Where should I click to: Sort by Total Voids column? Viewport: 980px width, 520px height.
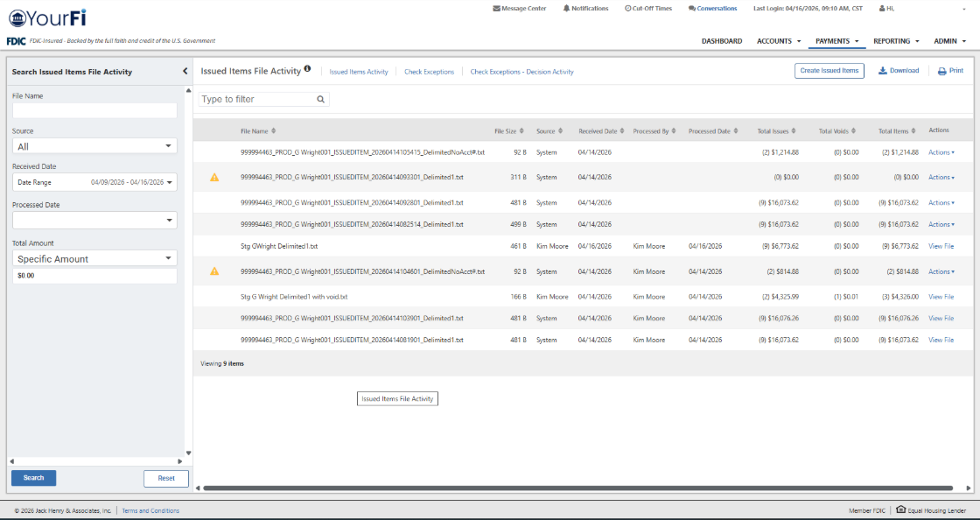[836, 131]
